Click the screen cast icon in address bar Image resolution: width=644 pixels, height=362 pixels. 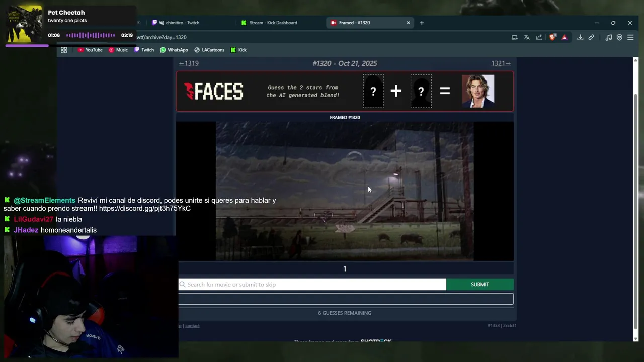(x=514, y=37)
